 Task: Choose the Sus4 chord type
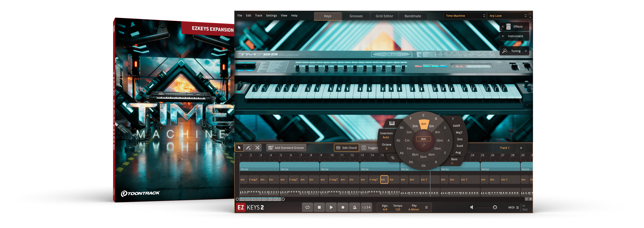click(x=460, y=146)
